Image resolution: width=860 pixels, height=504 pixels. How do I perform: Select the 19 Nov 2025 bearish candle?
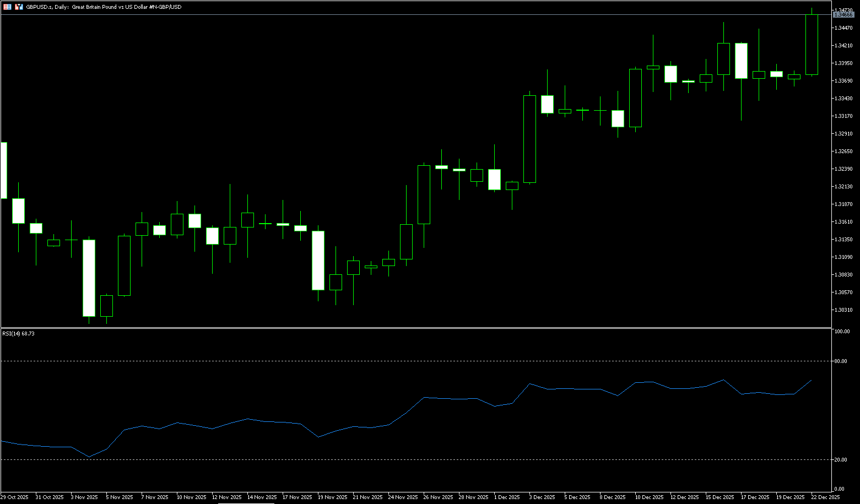point(318,261)
